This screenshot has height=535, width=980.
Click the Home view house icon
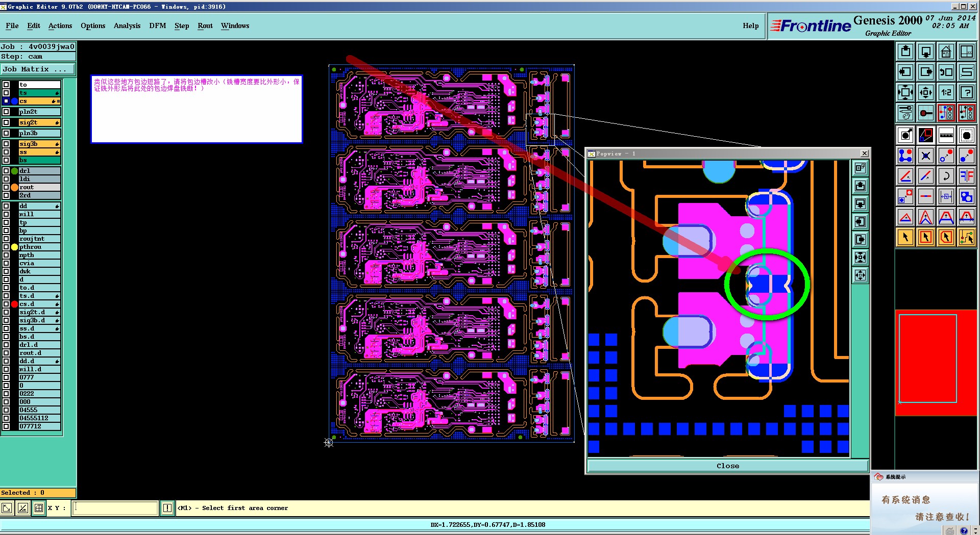pyautogui.click(x=946, y=52)
